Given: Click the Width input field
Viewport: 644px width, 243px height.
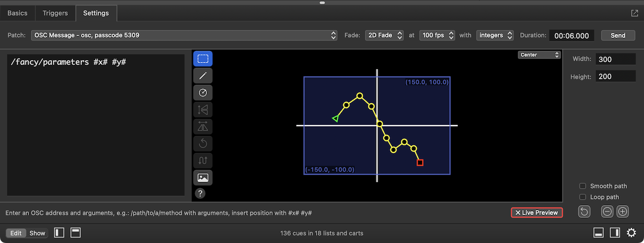Looking at the screenshot, I should (616, 59).
